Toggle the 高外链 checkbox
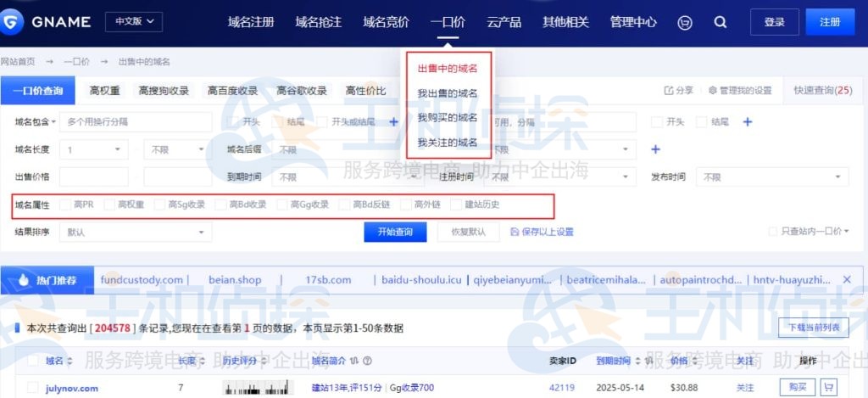The image size is (868, 398). point(406,205)
